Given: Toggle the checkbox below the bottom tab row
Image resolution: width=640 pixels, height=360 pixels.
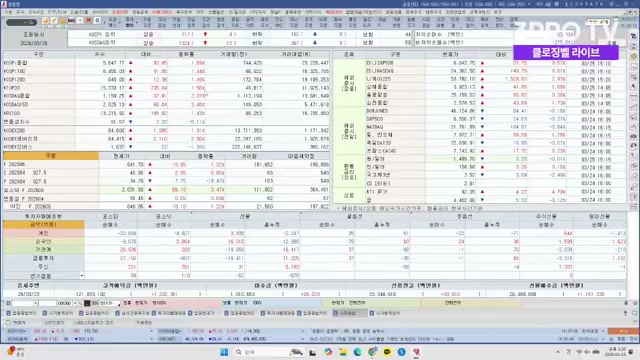Looking at the screenshot, I should pos(9,322).
